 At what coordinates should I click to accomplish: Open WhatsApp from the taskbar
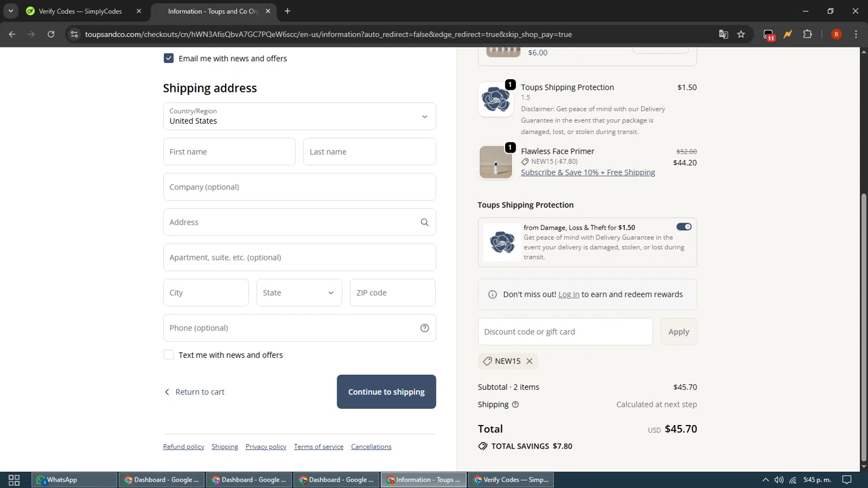(x=74, y=480)
